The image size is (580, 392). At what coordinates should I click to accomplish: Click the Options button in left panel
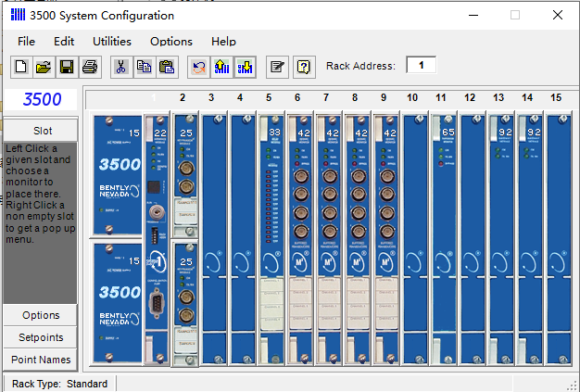pyautogui.click(x=41, y=315)
